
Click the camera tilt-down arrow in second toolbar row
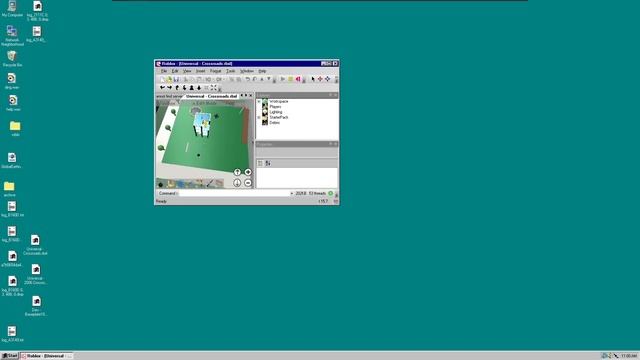coord(184,88)
